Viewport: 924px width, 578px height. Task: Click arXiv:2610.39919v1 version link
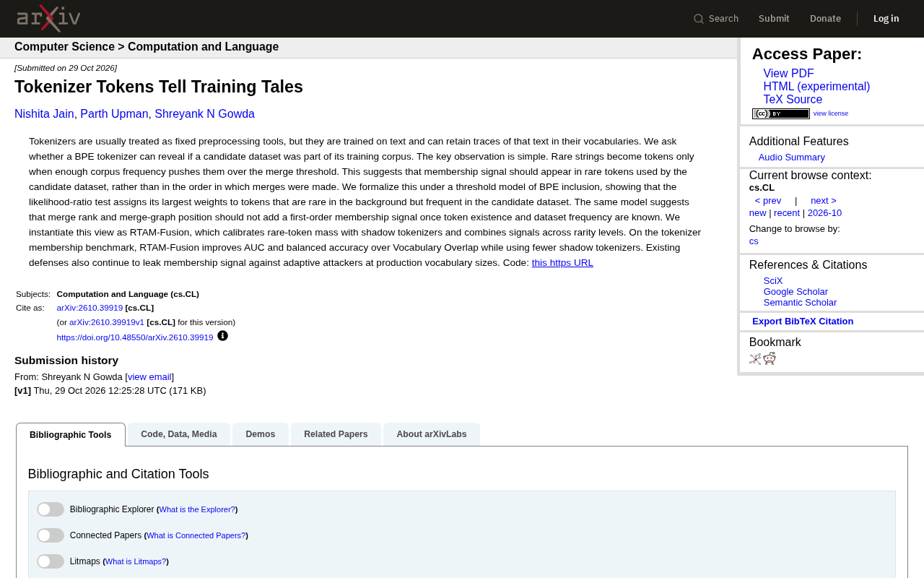[x=107, y=322]
